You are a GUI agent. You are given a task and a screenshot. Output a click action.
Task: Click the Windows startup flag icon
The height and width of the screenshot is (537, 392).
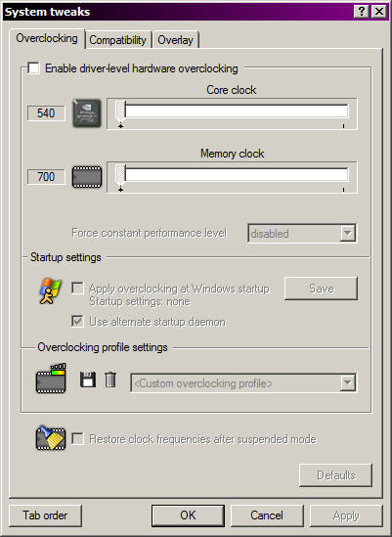click(x=51, y=291)
